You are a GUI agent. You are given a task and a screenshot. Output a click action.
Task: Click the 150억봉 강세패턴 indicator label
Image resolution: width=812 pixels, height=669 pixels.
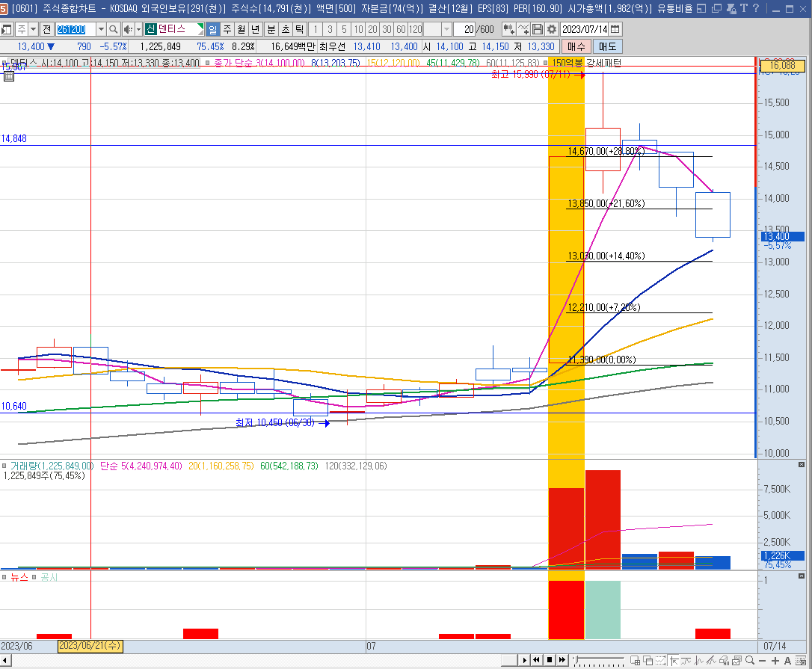[x=587, y=63]
